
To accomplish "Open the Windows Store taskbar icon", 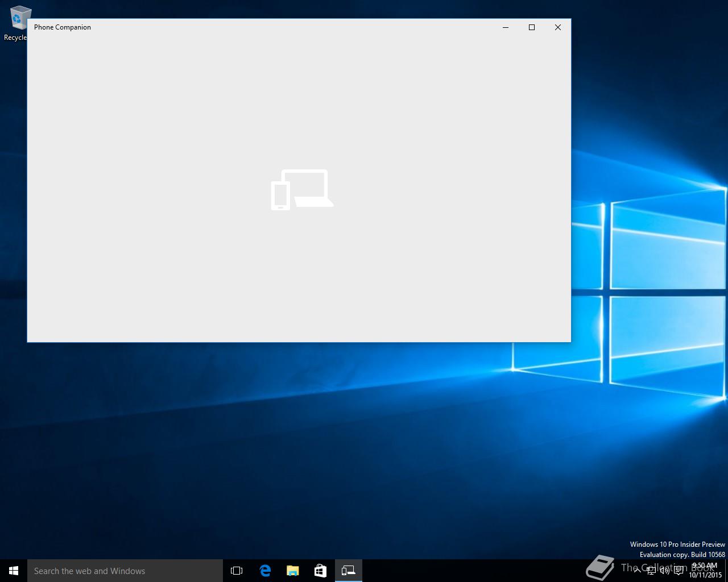I will [320, 571].
